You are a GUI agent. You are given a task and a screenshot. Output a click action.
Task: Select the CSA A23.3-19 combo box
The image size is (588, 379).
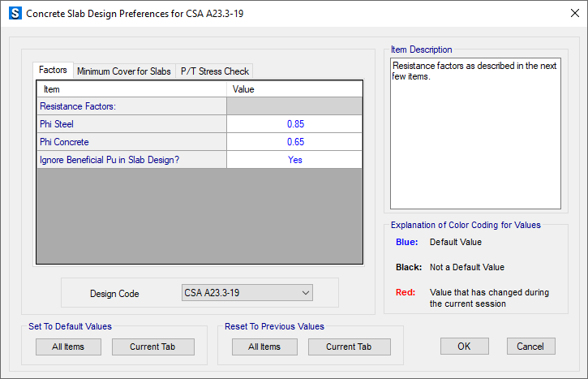(x=247, y=293)
